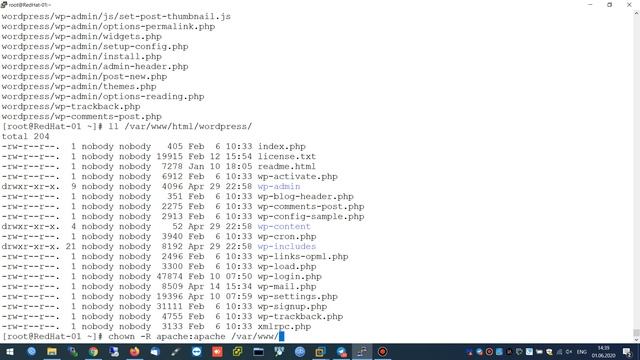This screenshot has width=640, height=360.
Task: Click the wp-admin directory name
Action: click(x=279, y=187)
